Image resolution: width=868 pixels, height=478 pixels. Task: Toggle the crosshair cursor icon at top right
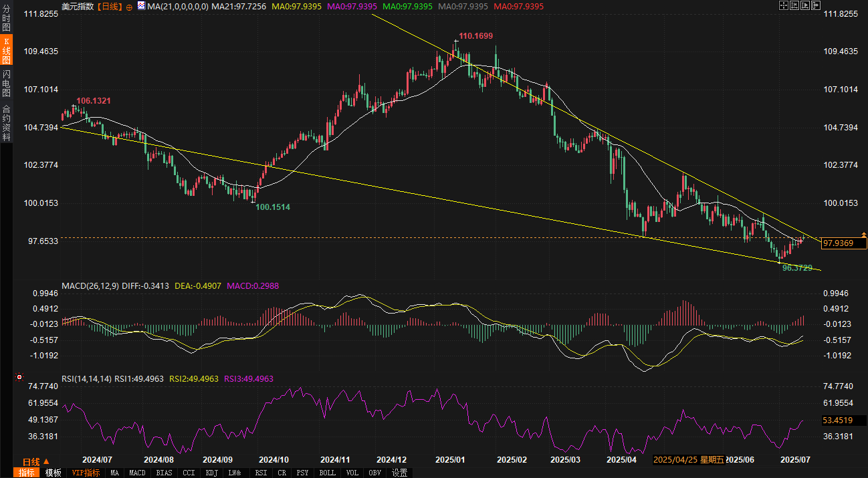(x=784, y=5)
